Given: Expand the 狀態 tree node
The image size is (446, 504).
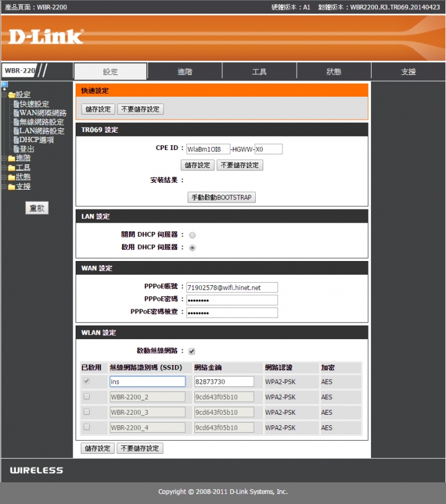Looking at the screenshot, I should pos(4,177).
